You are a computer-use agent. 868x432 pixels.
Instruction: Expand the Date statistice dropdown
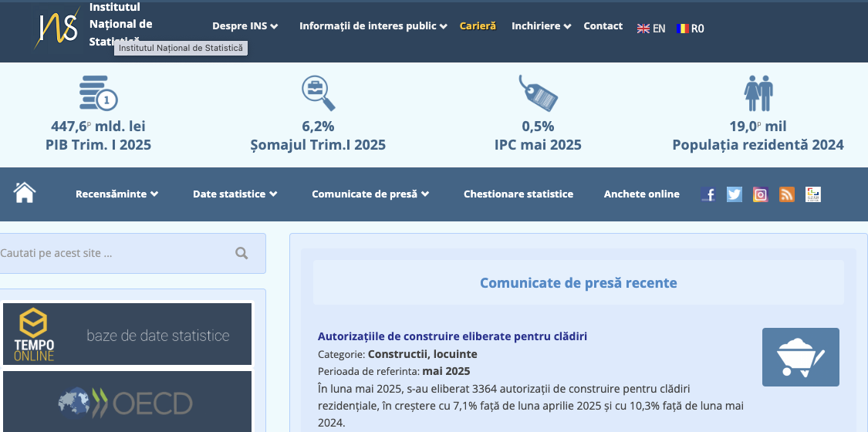pos(235,194)
